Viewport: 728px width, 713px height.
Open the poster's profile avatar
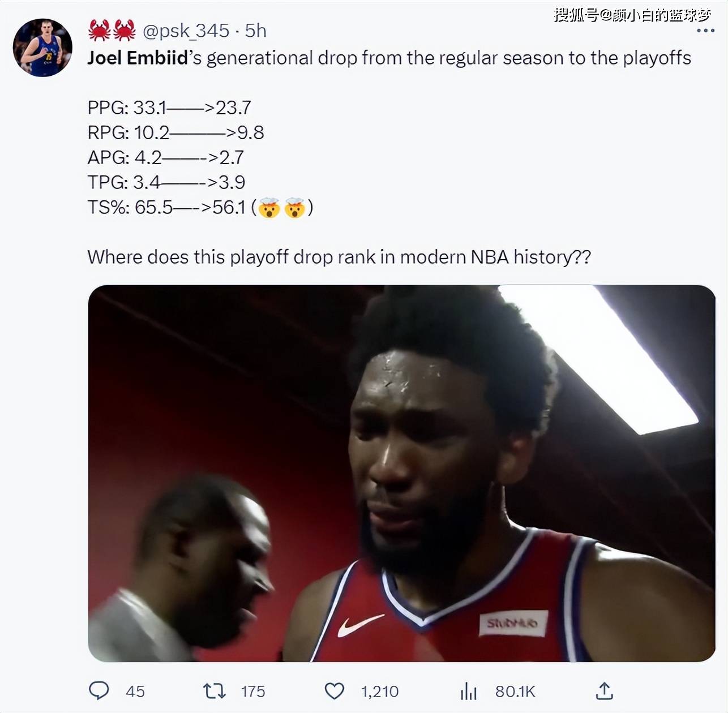click(x=42, y=48)
